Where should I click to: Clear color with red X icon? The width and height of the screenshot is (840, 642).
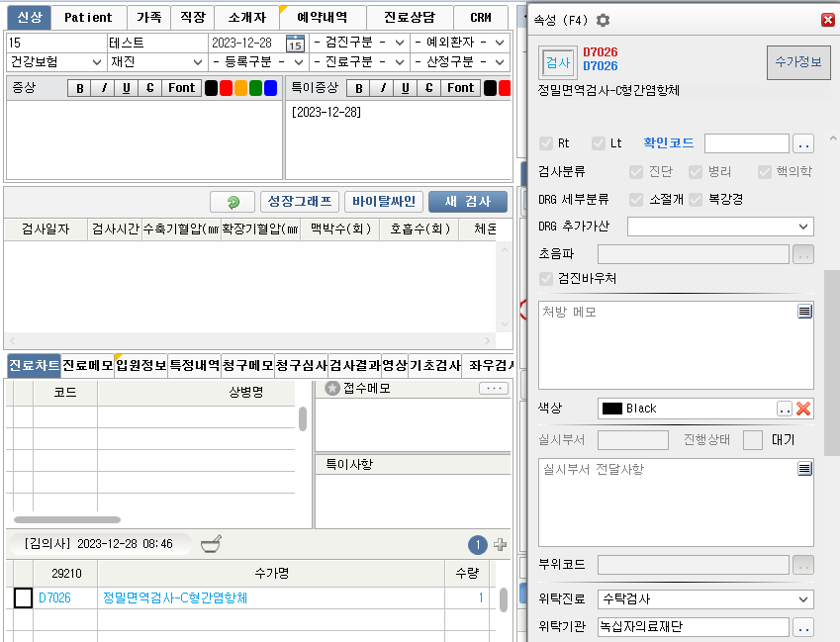point(804,409)
